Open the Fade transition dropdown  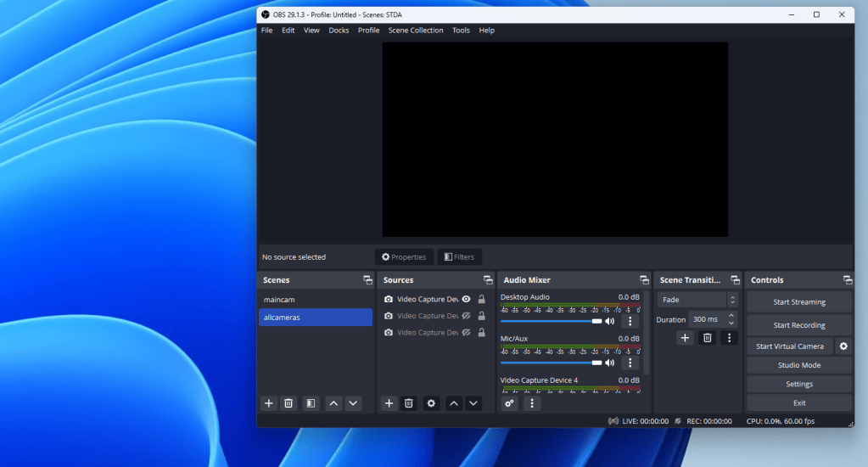pos(697,300)
